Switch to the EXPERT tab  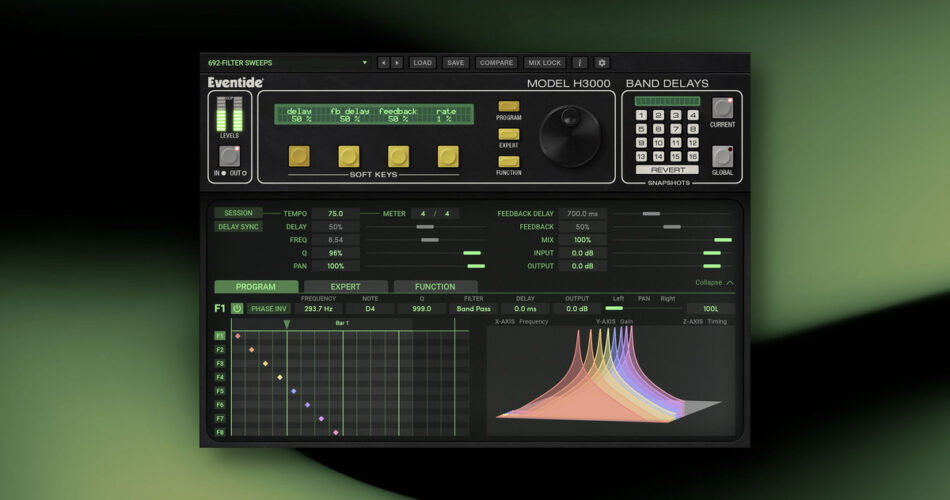point(345,287)
